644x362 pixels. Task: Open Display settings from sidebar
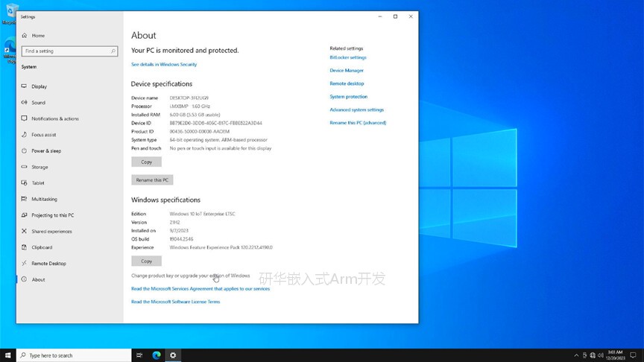39,86
